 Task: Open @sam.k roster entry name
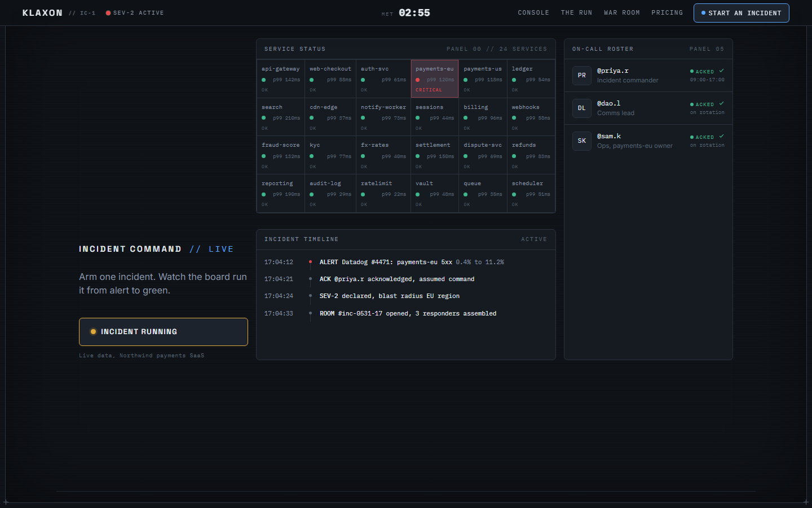pyautogui.click(x=609, y=136)
